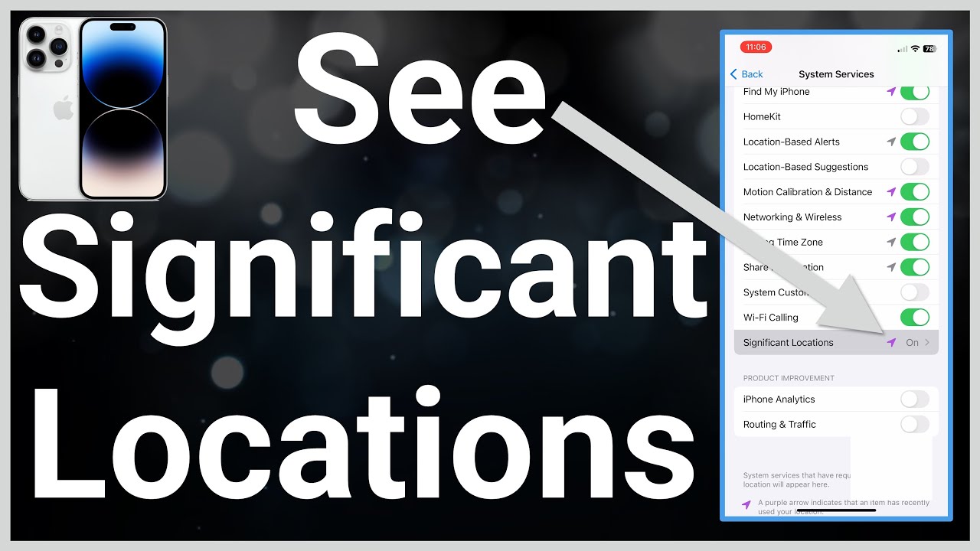The width and height of the screenshot is (980, 551).
Task: Click the System Services title
Action: [836, 74]
